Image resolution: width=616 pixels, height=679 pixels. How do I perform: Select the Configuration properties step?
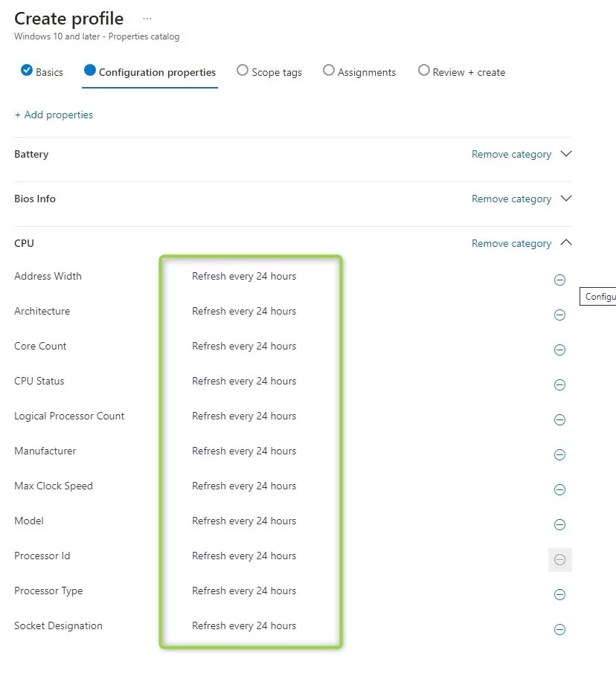(150, 71)
